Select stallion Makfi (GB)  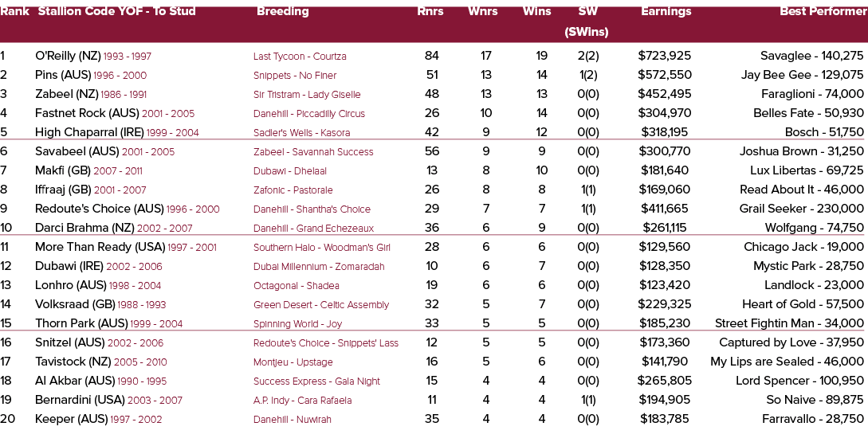62,170
